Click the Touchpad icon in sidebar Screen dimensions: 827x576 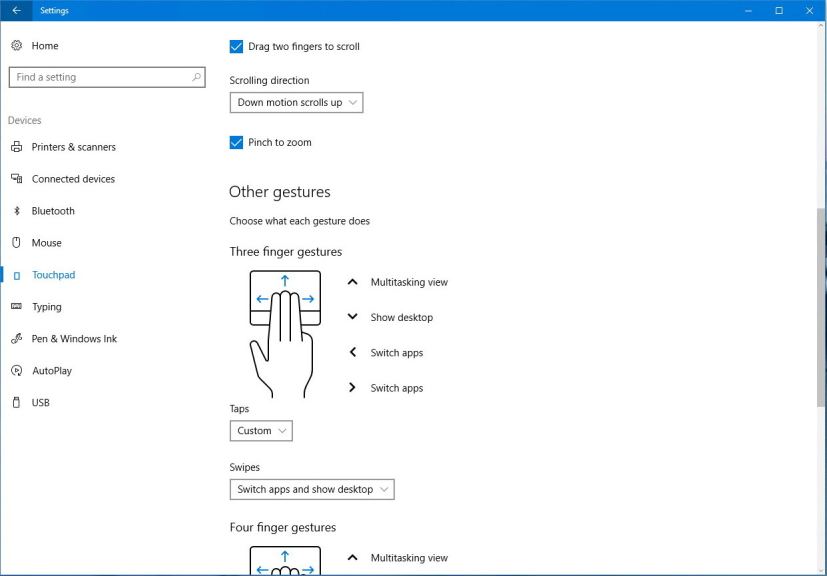tap(17, 275)
